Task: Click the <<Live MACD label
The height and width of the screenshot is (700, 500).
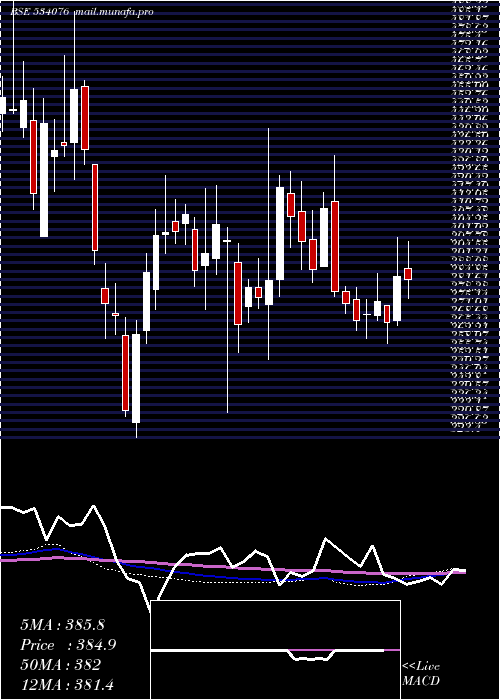Action: coord(421,674)
